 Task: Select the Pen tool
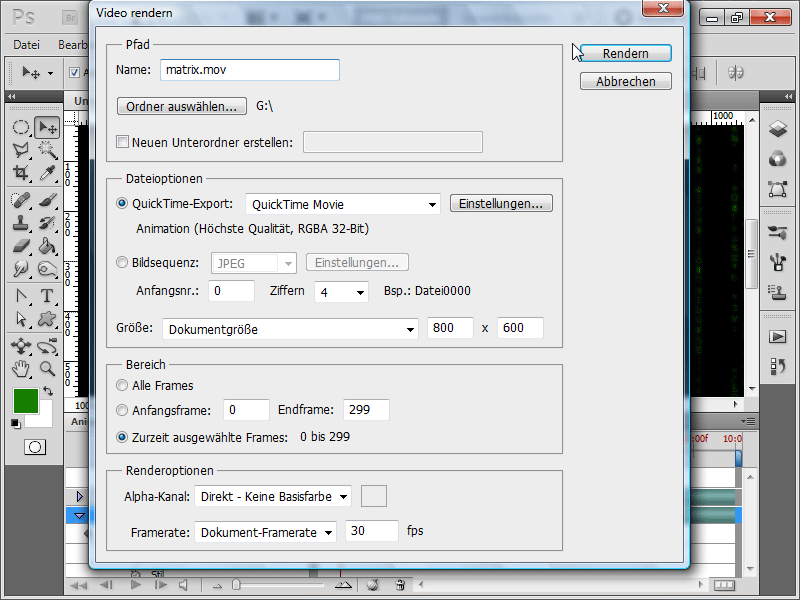(x=21, y=296)
